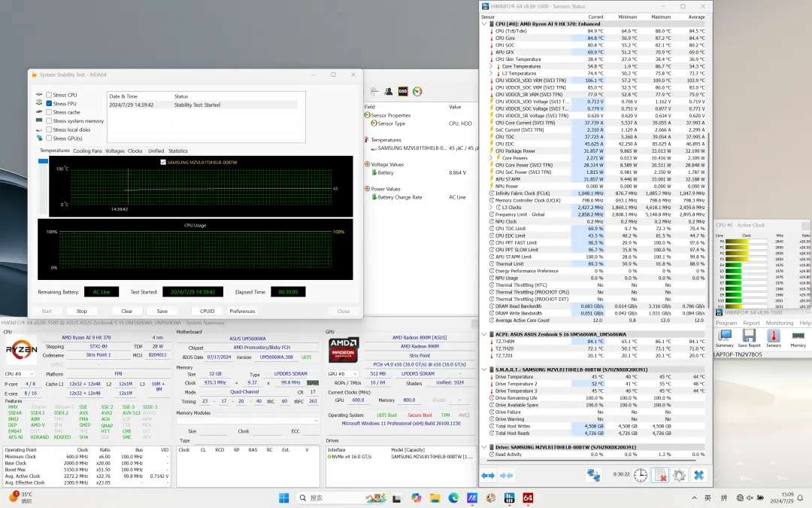Switch to the Cooling Fans tab
This screenshot has width=812, height=508.
pyautogui.click(x=87, y=151)
